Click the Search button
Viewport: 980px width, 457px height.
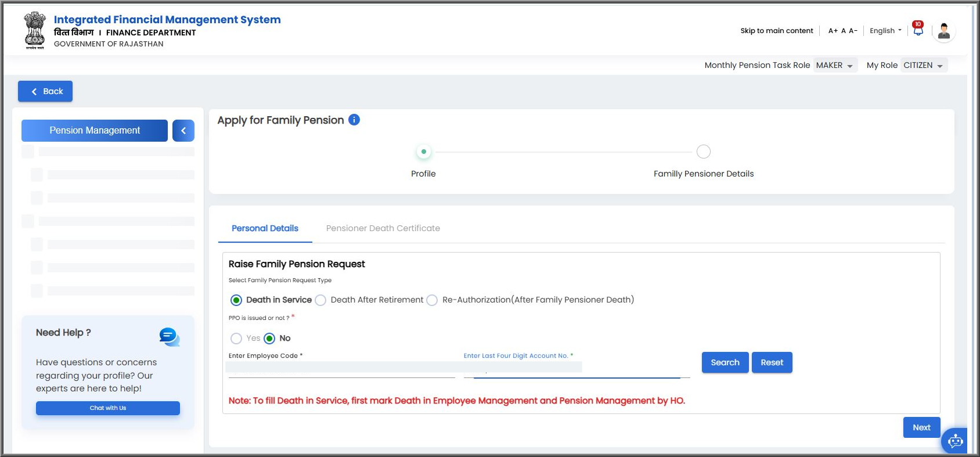[725, 362]
